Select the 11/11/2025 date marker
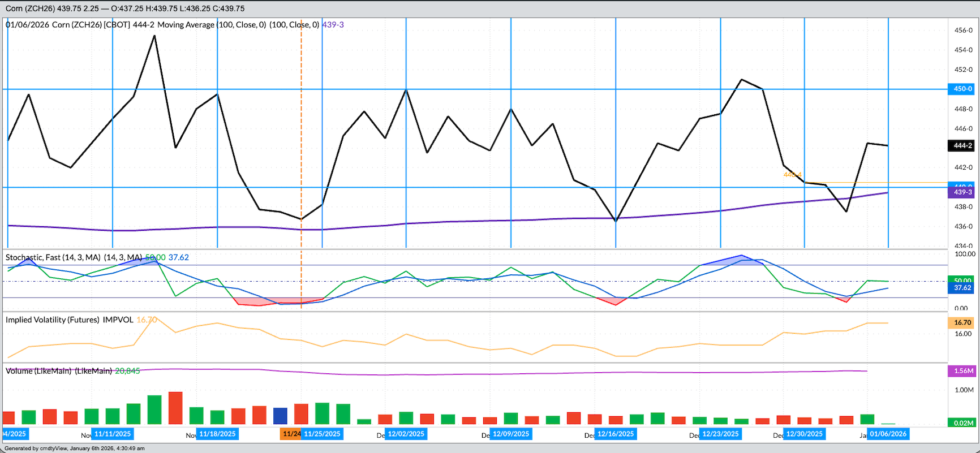This screenshot has width=980, height=453. click(113, 434)
